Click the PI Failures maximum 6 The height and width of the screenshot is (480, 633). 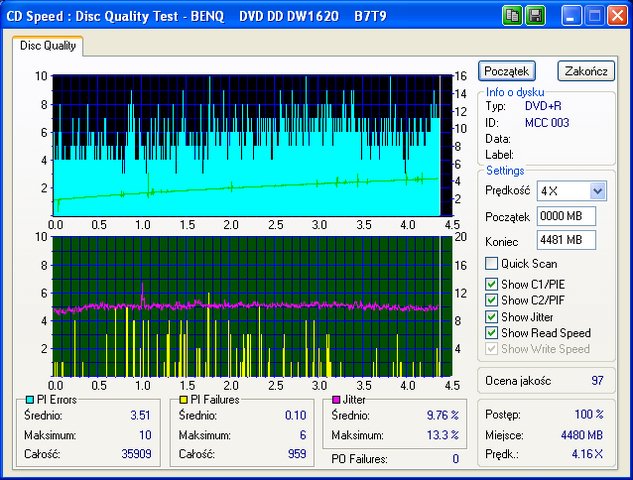pos(303,435)
